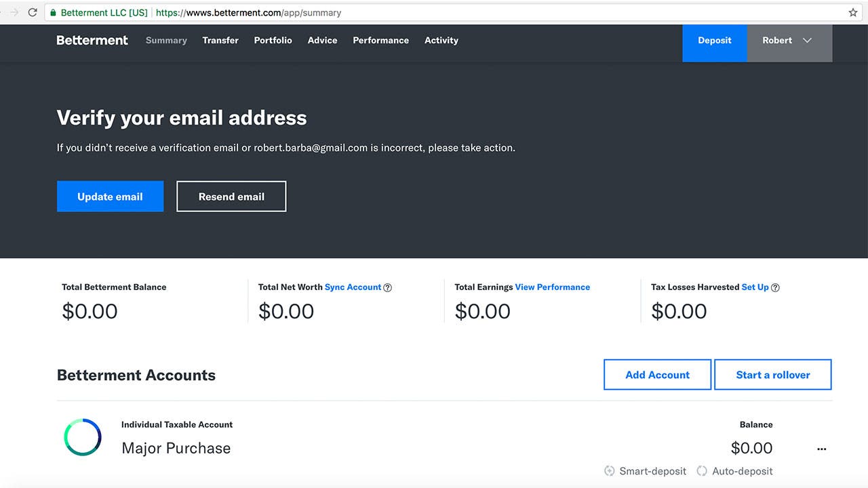The image size is (868, 488).
Task: Click the Individual Taxable Account label
Action: pyautogui.click(x=177, y=425)
